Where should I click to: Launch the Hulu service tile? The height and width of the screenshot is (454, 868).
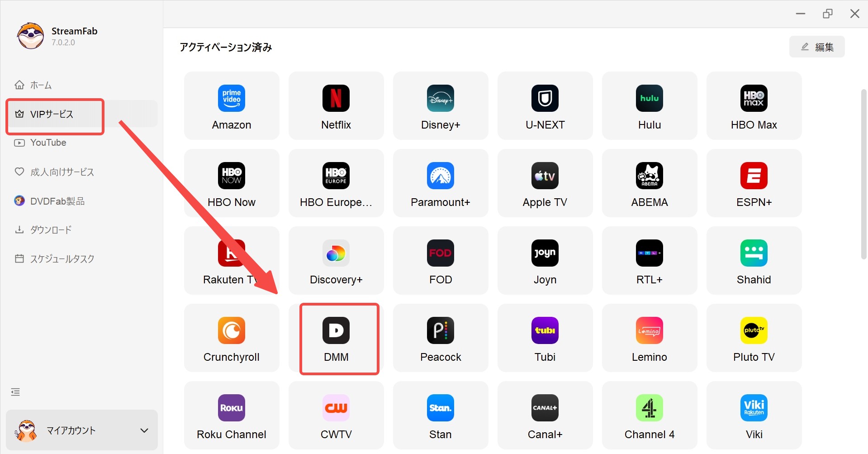[650, 105]
